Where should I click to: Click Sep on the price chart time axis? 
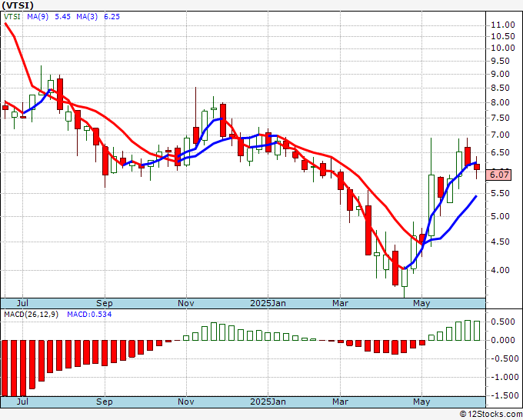click(x=105, y=303)
